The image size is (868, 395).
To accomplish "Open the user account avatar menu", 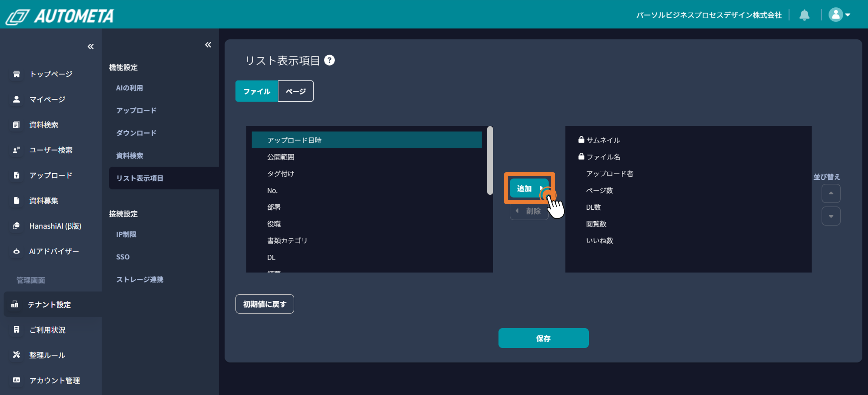I will coord(839,15).
